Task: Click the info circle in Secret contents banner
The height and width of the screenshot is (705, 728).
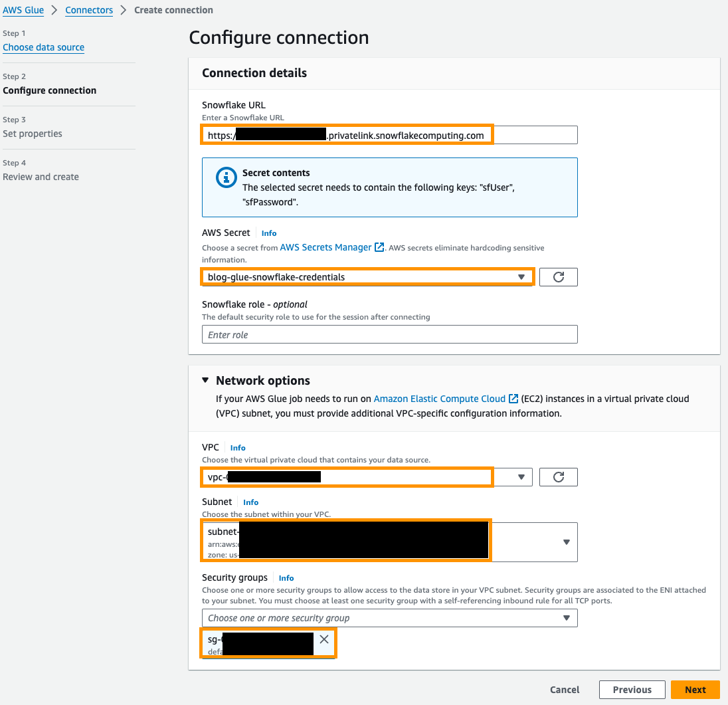Action: click(226, 177)
